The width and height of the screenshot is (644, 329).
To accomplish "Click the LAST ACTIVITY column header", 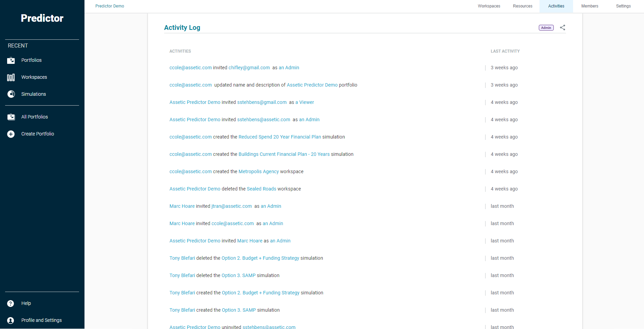I will [x=505, y=51].
